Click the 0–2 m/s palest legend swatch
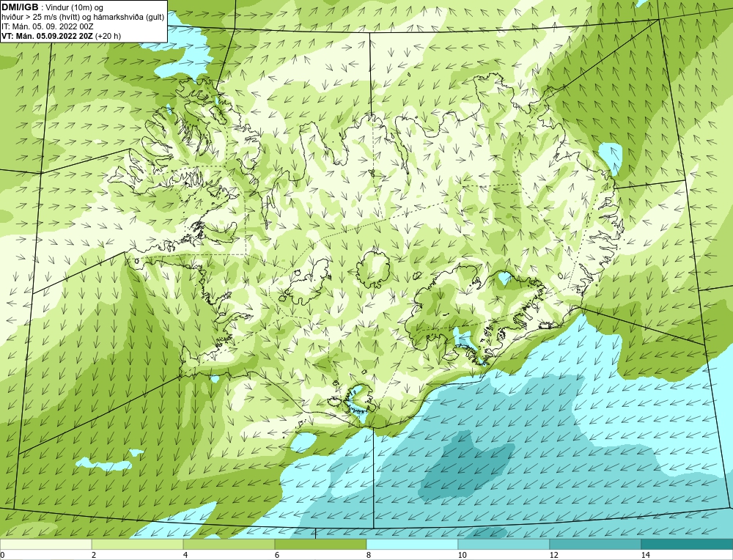The width and height of the screenshot is (733, 560). pos(45,544)
